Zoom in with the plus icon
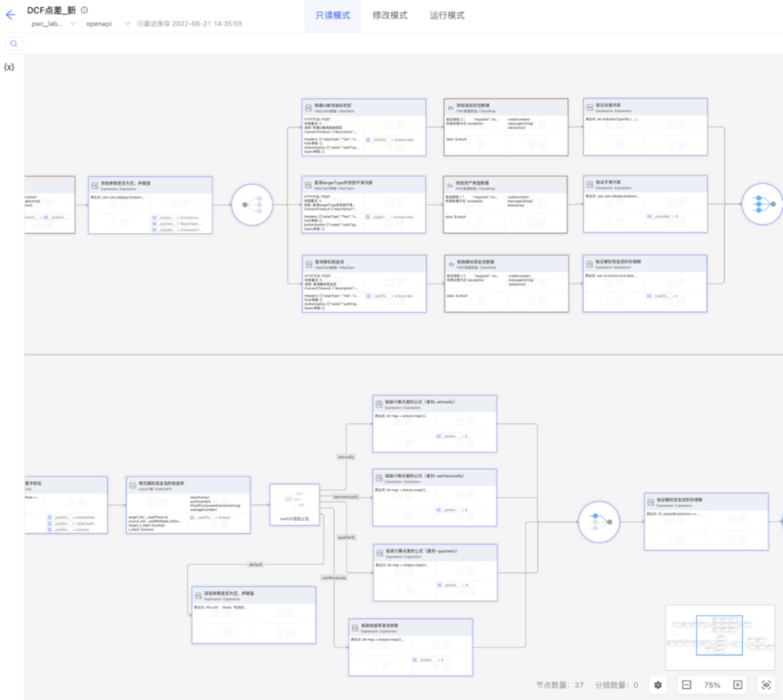This screenshot has height=700, width=783. tap(737, 685)
